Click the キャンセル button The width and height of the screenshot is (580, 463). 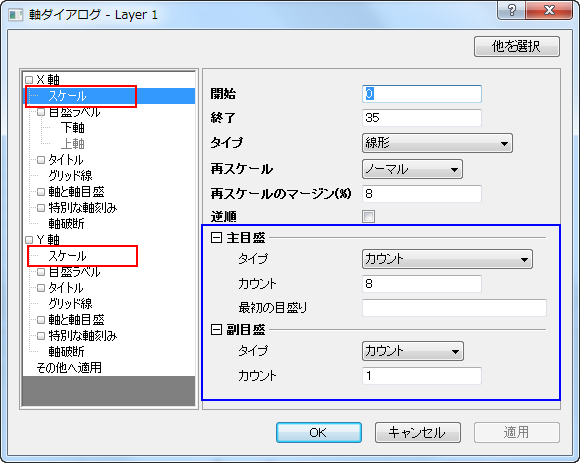tap(418, 432)
